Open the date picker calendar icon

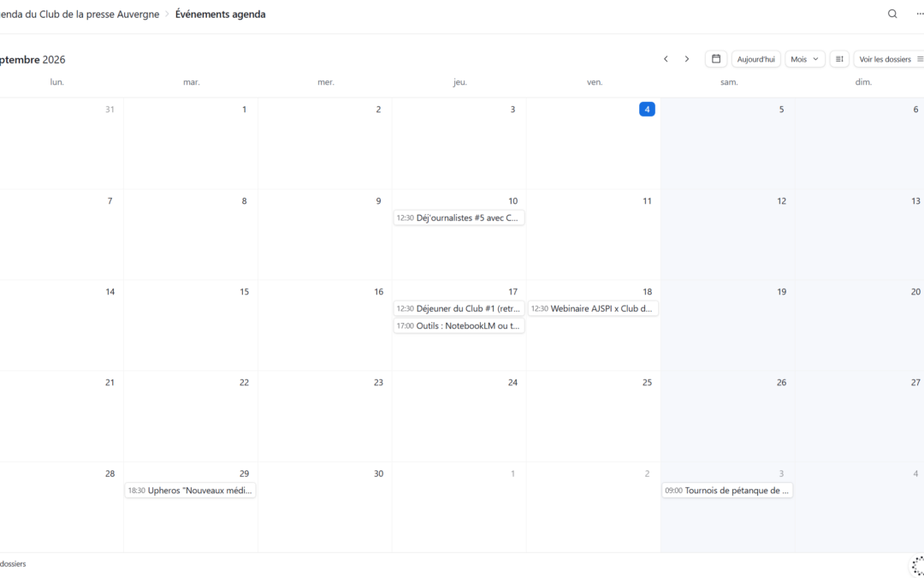(x=716, y=59)
